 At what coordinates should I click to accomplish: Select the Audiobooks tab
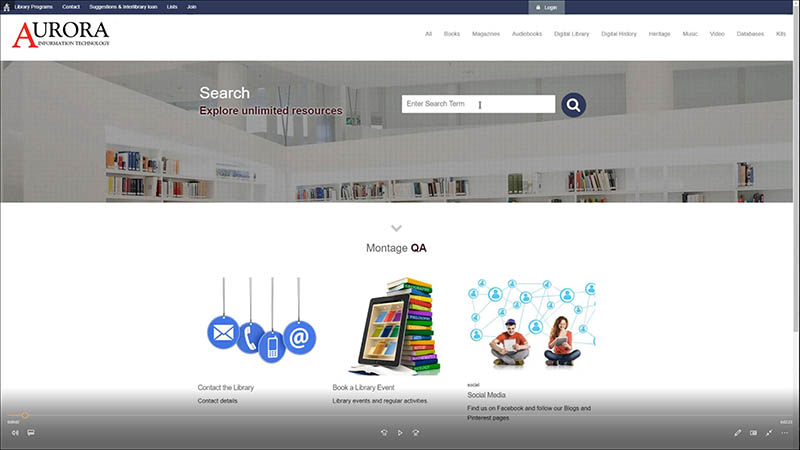click(527, 34)
